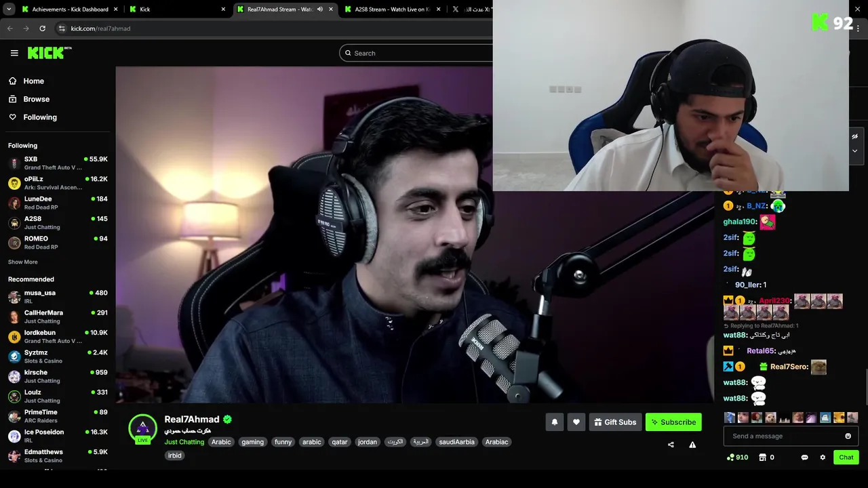
Task: Select the Arabic tag
Action: [x=221, y=442]
